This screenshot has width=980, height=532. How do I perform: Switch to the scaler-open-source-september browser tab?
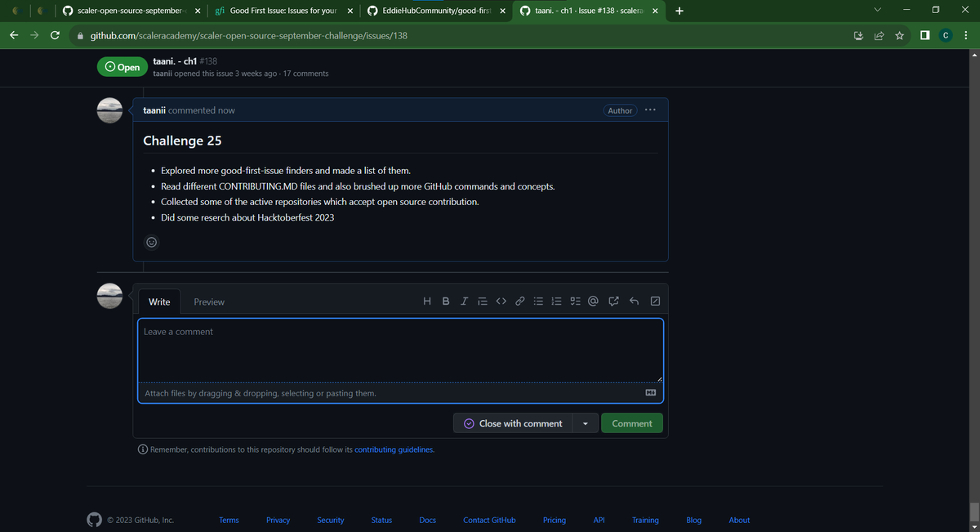pos(131,11)
